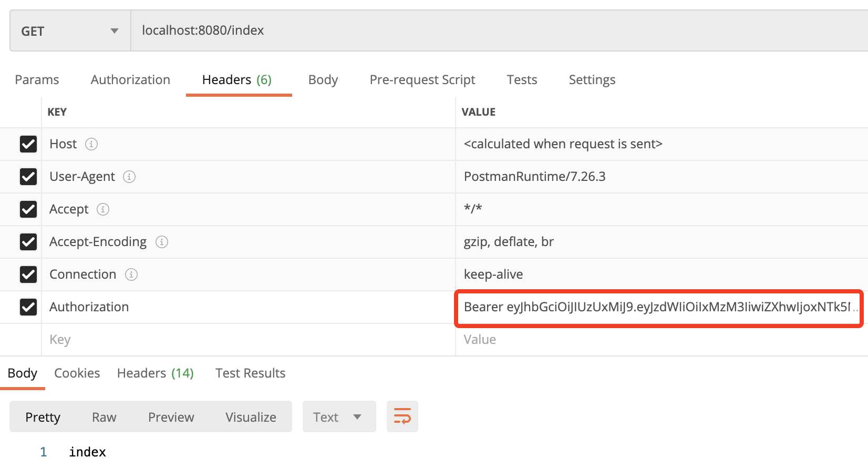Viewport: 868px width, 468px height.
Task: Show response Headers (14) tab
Action: pyautogui.click(x=155, y=373)
